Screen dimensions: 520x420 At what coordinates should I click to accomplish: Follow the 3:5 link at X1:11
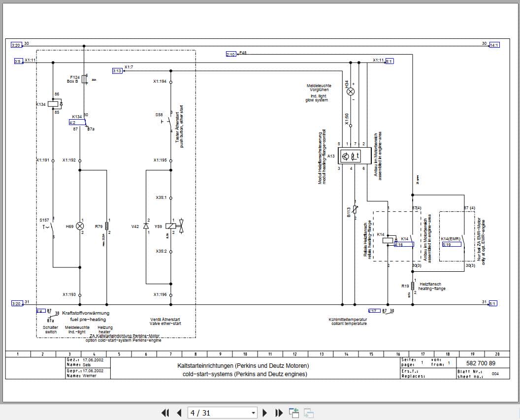tap(18, 62)
